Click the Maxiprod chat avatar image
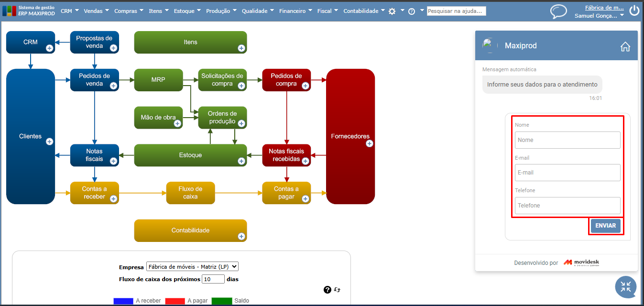 (490, 46)
